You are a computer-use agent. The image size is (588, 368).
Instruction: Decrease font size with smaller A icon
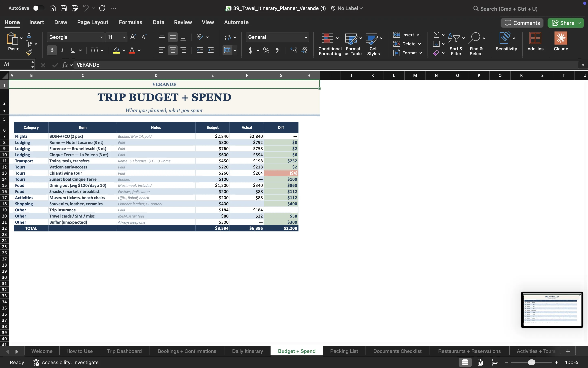tap(144, 37)
